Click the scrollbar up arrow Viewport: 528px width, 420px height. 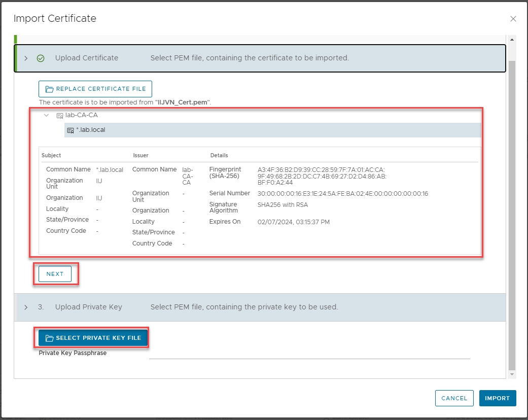tap(511, 40)
